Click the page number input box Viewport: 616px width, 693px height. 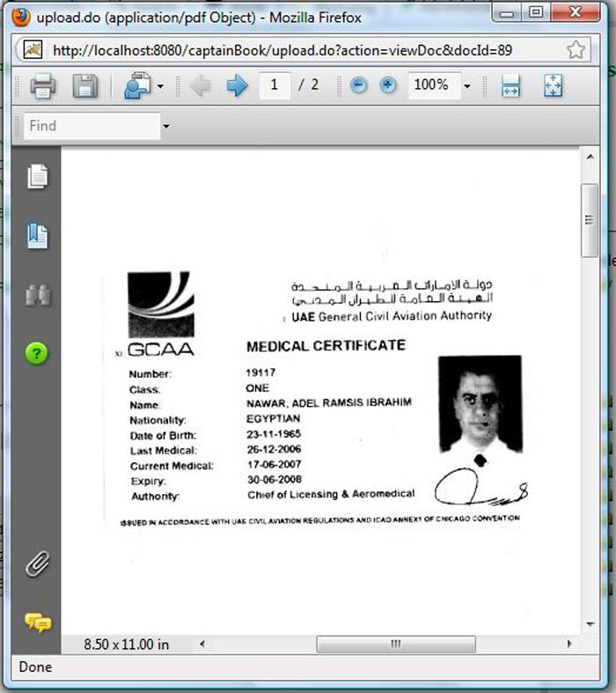point(275,85)
